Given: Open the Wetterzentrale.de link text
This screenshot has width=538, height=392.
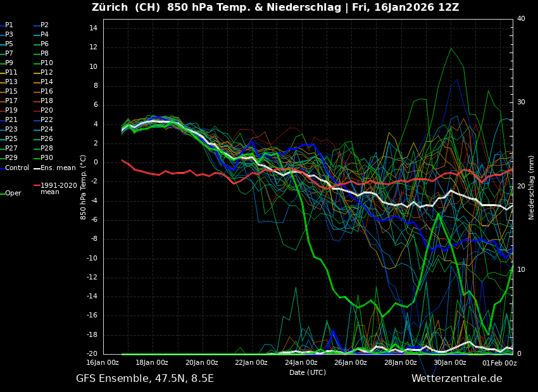Looking at the screenshot, I should [456, 379].
